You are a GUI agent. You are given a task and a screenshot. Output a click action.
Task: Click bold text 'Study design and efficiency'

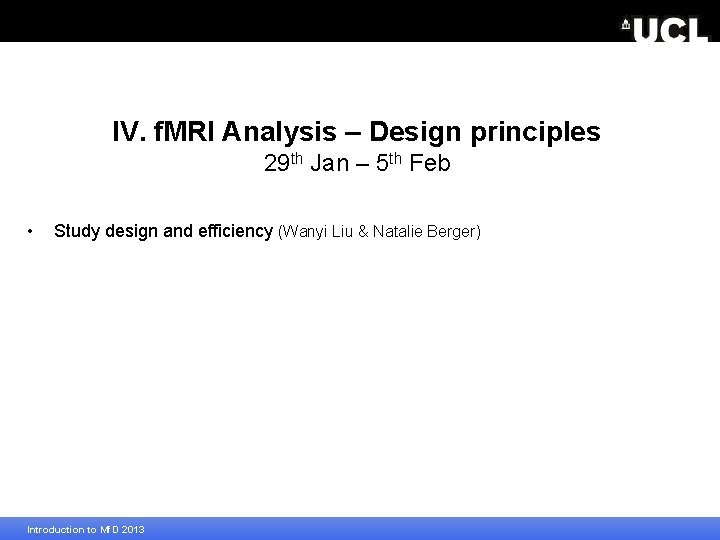(x=163, y=231)
